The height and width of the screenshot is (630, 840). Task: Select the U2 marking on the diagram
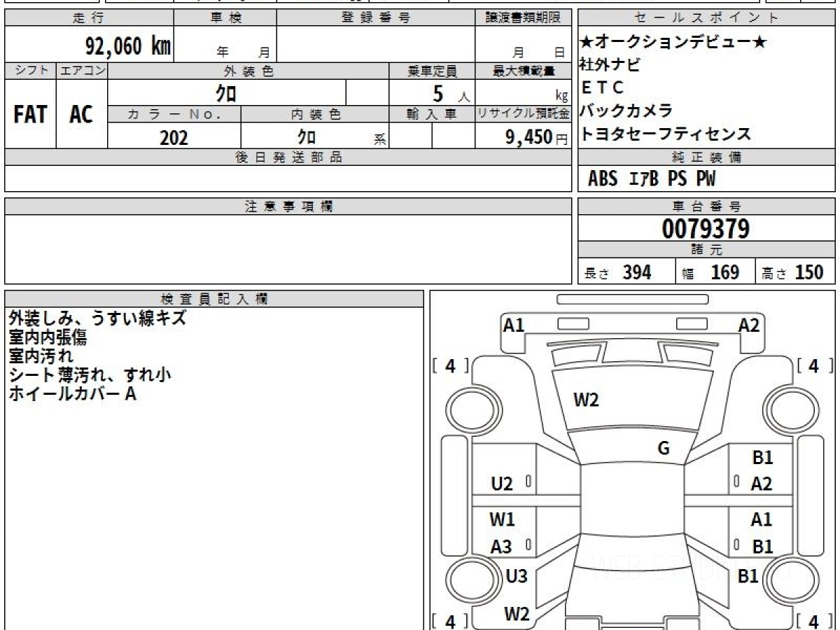[502, 484]
